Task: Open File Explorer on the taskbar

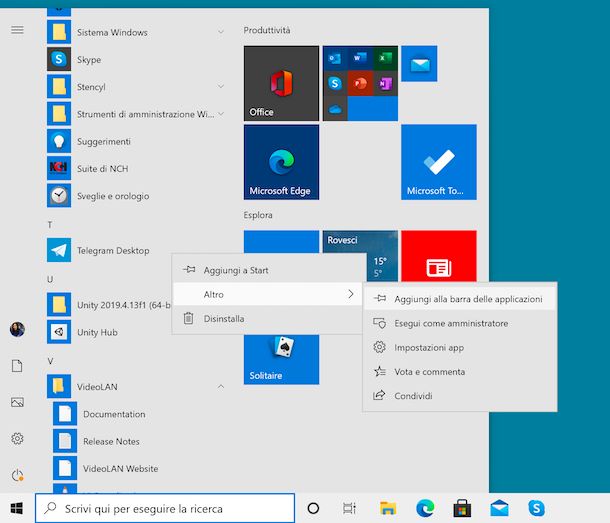Action: [388, 508]
